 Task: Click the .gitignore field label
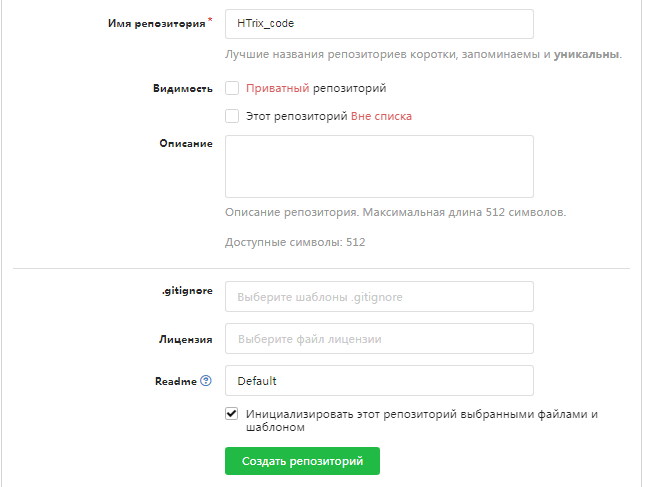(188, 291)
